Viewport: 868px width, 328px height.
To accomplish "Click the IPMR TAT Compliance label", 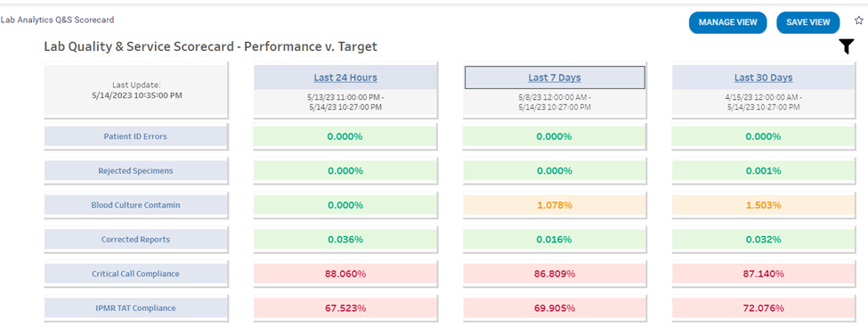I will pyautogui.click(x=135, y=308).
